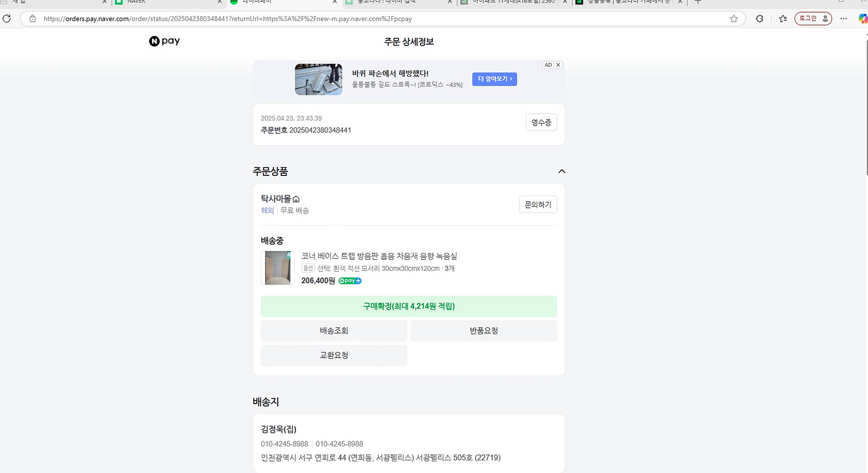Screen dimensions: 868x473
Task: Open the browser settings ellipsis menu
Action: click(x=844, y=19)
